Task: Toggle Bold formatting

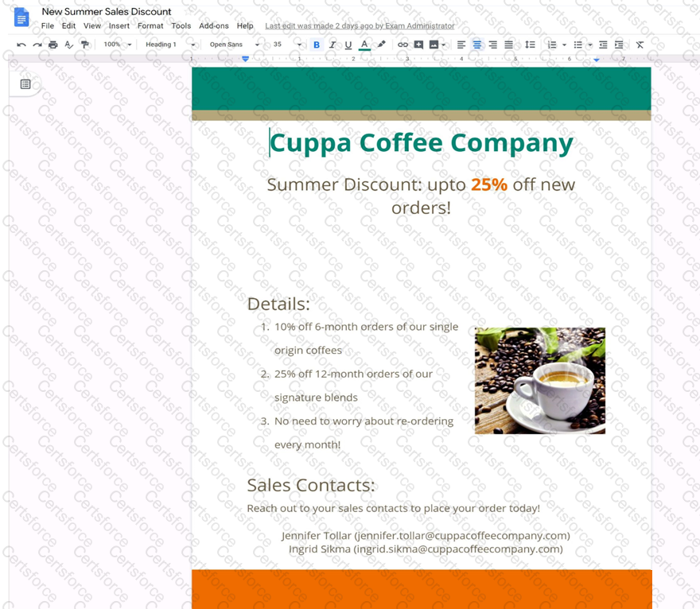Action: 317,45
